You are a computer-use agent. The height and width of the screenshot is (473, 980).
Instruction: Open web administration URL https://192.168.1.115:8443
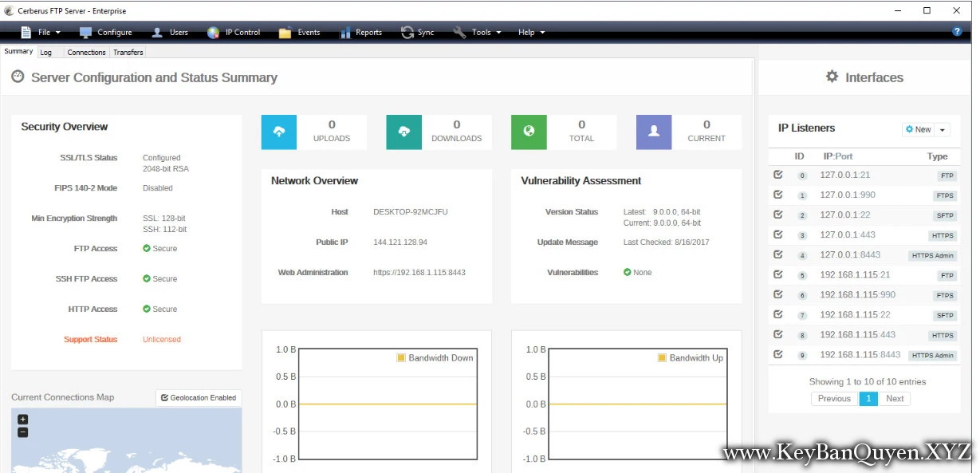coord(419,273)
